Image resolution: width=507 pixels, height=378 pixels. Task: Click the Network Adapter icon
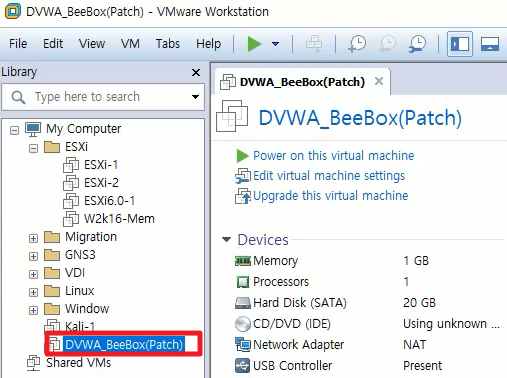pyautogui.click(x=243, y=345)
